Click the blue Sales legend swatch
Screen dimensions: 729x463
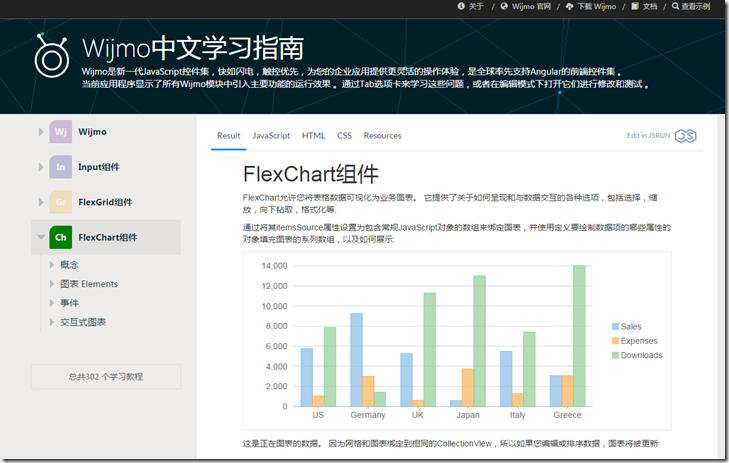[615, 326]
